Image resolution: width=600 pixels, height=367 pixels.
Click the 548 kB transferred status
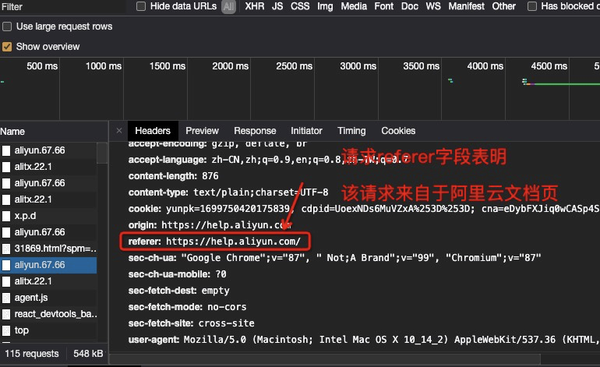88,354
